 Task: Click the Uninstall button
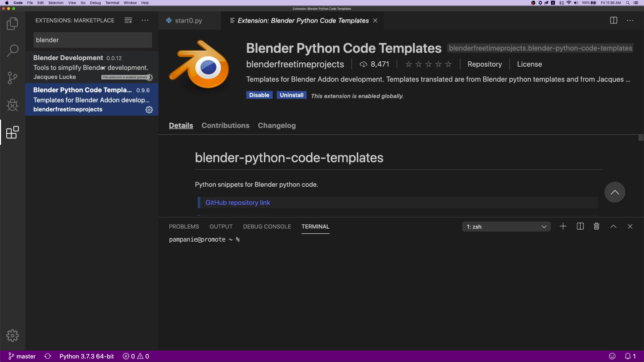[291, 95]
